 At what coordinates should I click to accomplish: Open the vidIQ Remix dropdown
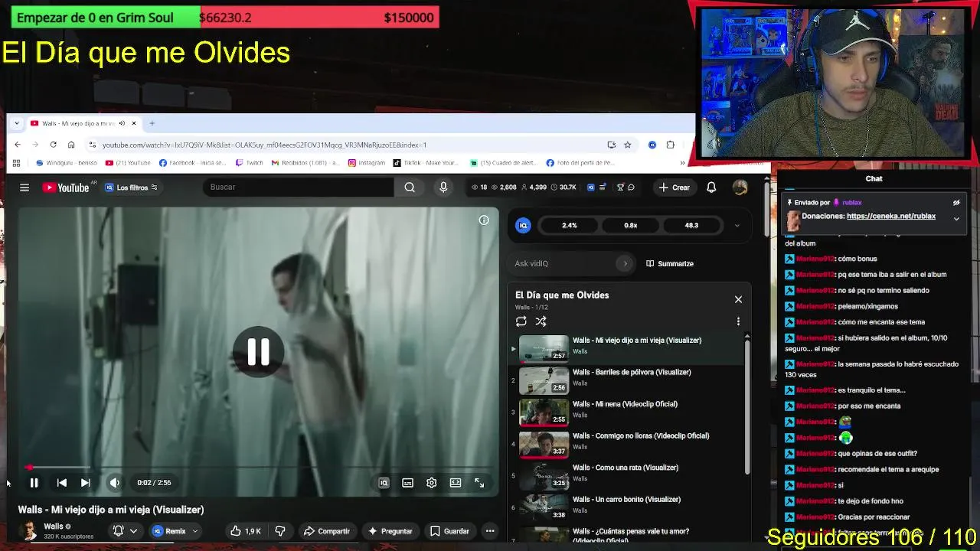tap(175, 531)
